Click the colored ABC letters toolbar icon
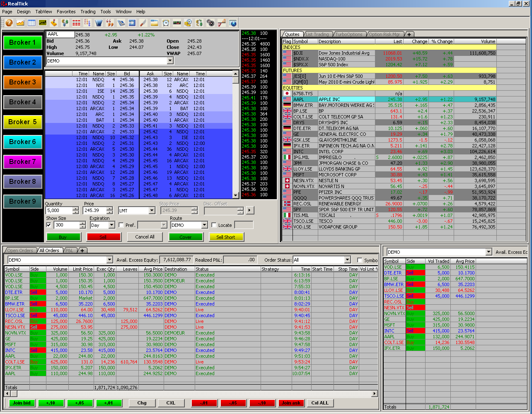532x414 pixels. (87, 23)
